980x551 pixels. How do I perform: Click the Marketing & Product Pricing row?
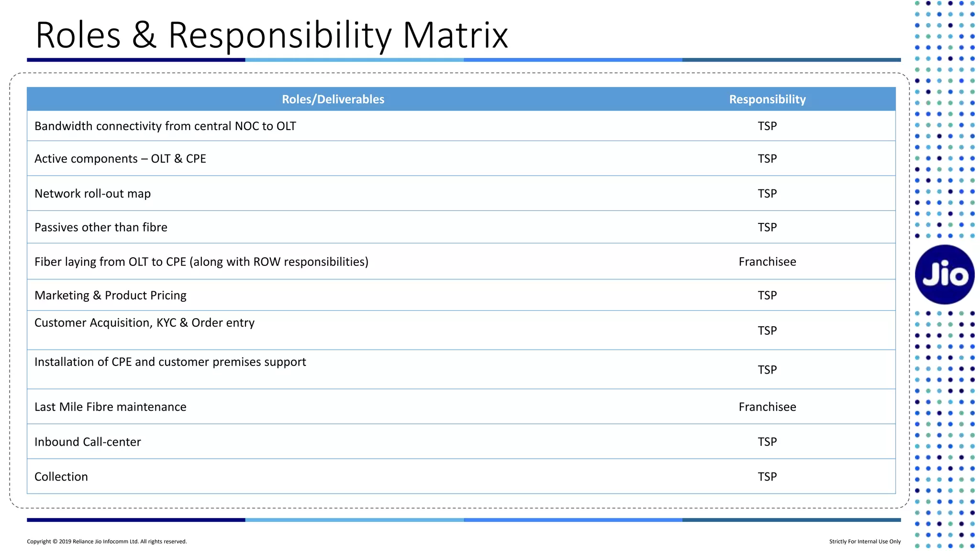111,296
